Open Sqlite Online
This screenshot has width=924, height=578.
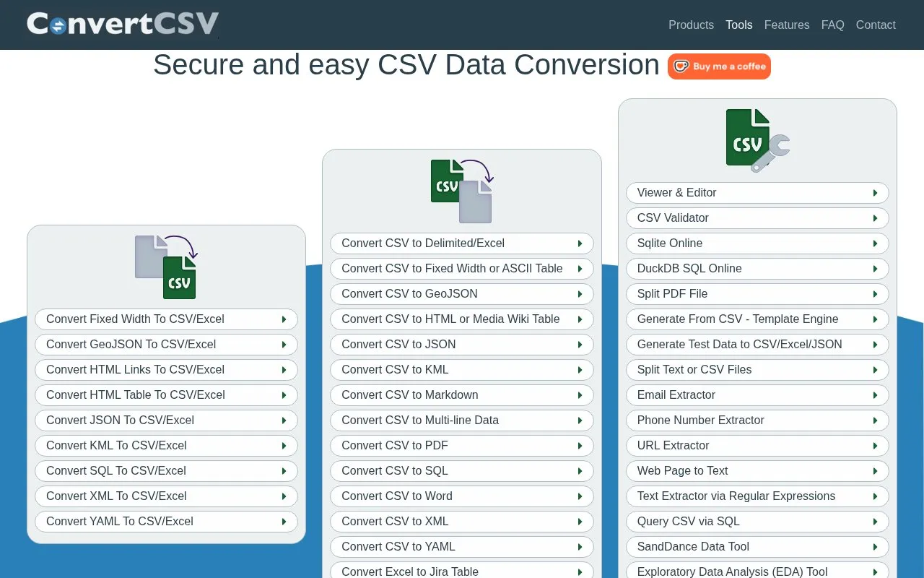point(757,243)
